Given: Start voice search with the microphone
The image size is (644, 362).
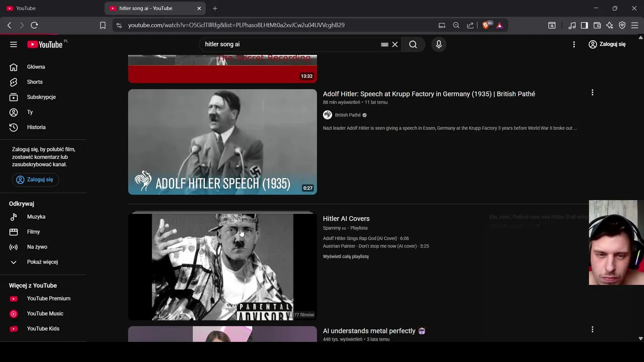Looking at the screenshot, I should [x=439, y=44].
